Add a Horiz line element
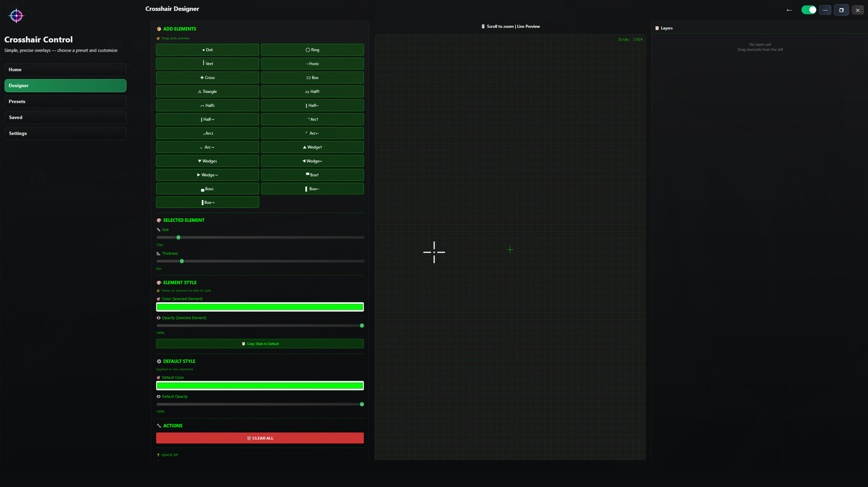 tap(312, 64)
